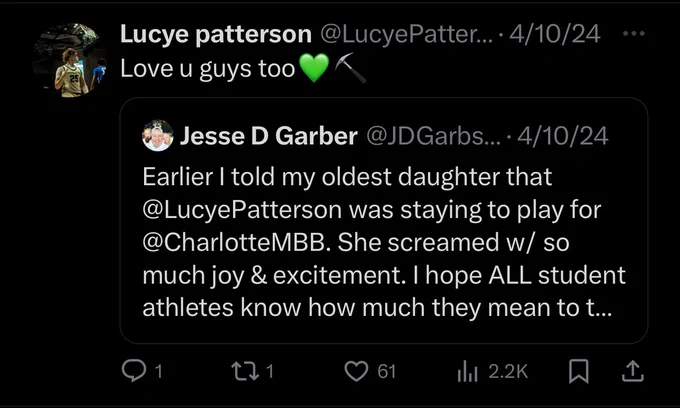Go to Lucye patterson display name
This screenshot has width=680, height=408.
pyautogui.click(x=216, y=34)
